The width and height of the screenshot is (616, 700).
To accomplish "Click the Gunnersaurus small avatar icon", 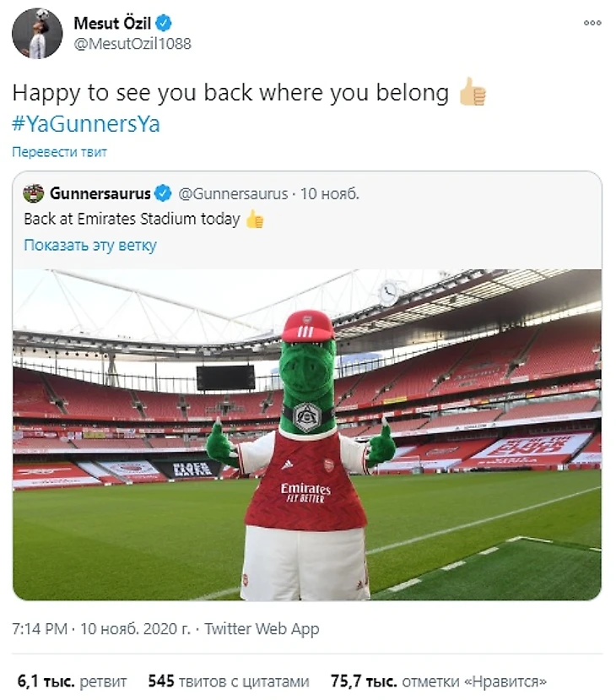I will 34,193.
